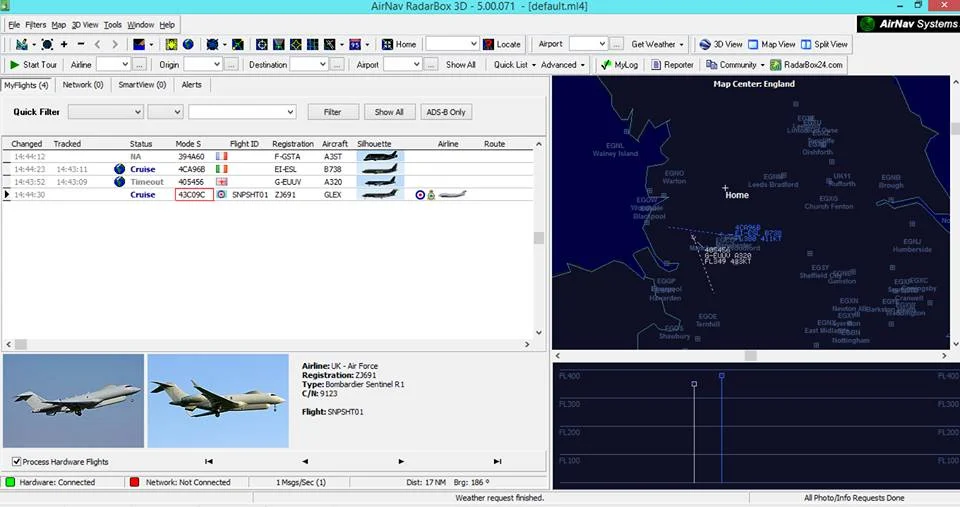Screen dimensions: 960x507
Task: Open the Filters menu
Action: (x=36, y=24)
